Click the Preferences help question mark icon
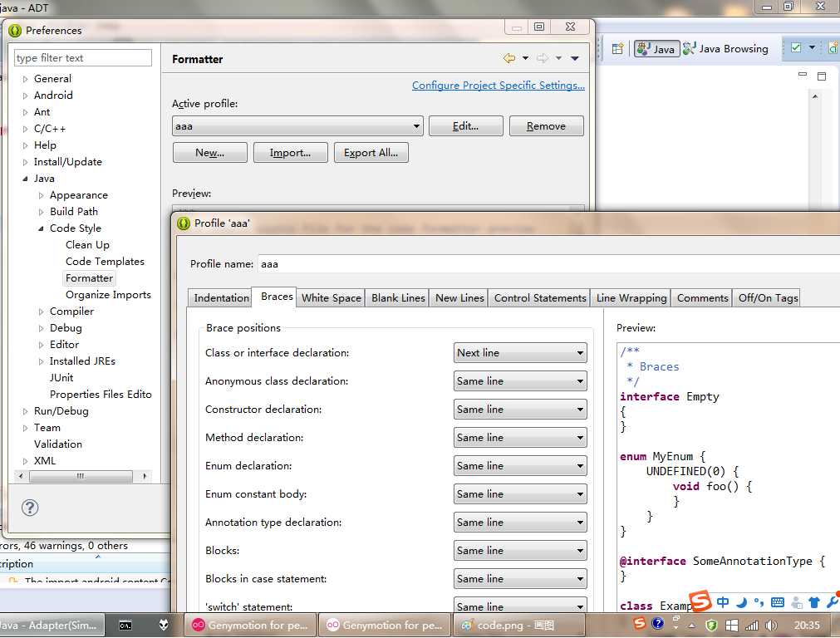 [30, 508]
